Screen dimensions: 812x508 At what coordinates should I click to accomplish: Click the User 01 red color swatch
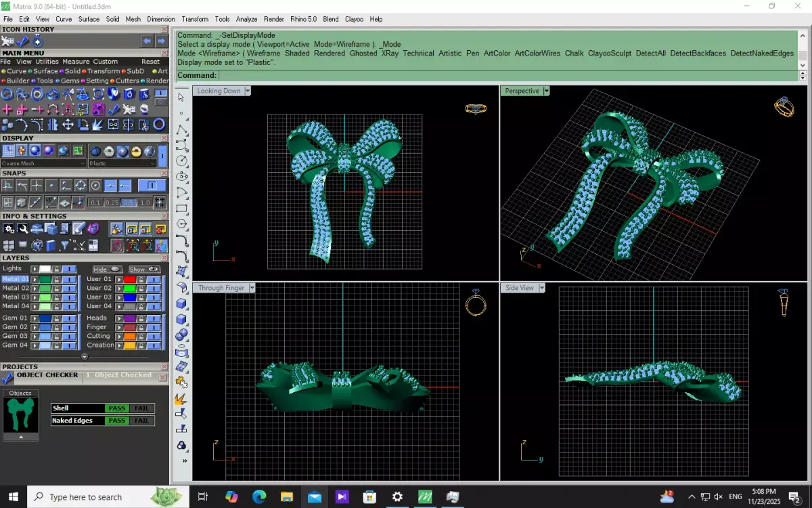point(130,280)
